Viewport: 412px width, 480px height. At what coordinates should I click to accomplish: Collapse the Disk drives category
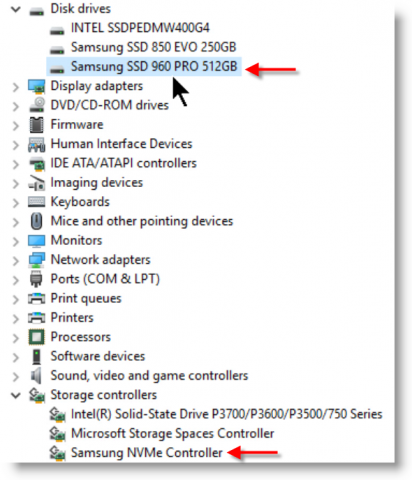pyautogui.click(x=16, y=9)
